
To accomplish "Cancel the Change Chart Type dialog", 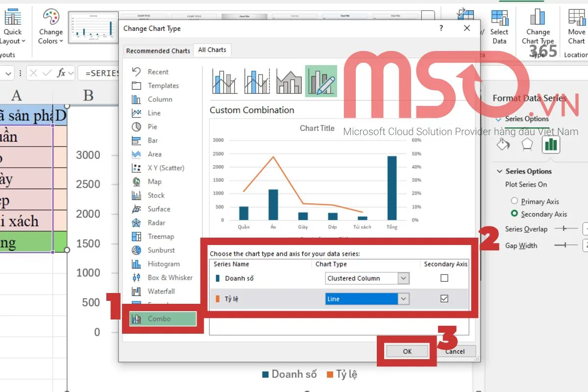I will click(x=456, y=351).
